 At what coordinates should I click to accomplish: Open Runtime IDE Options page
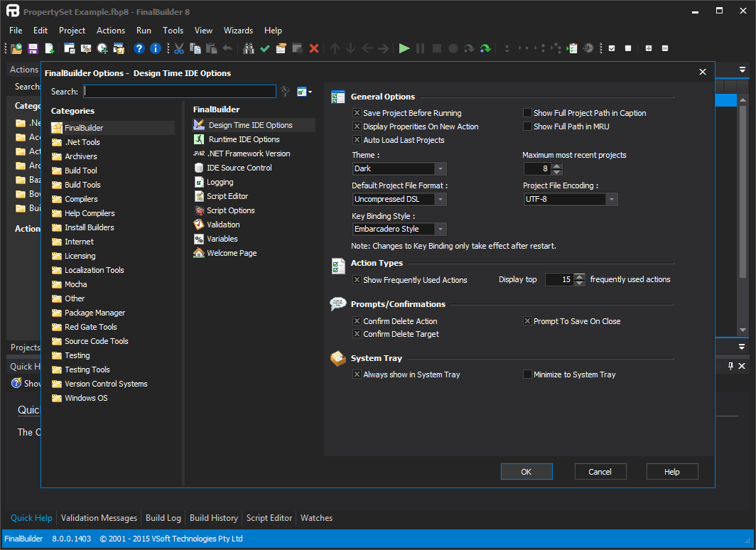click(x=244, y=139)
